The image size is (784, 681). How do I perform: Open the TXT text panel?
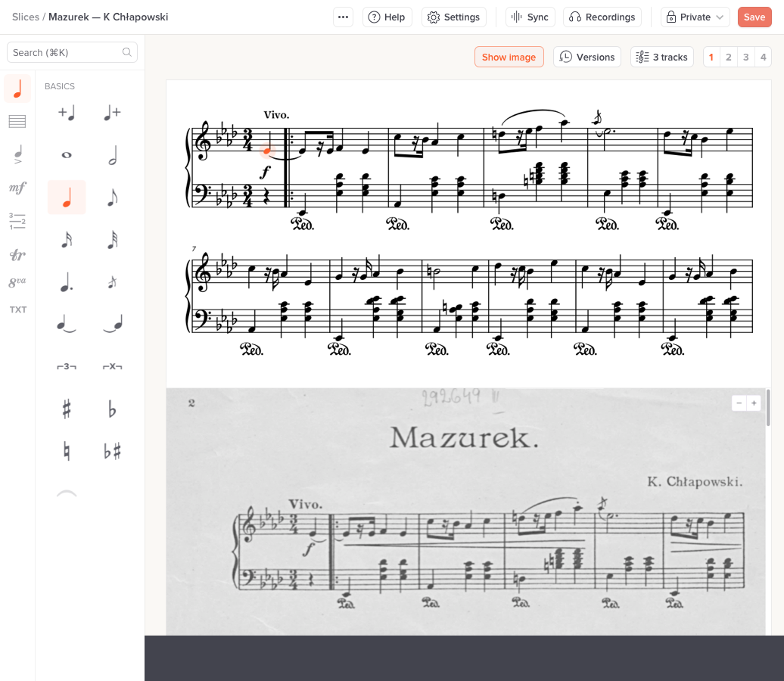coord(17,309)
